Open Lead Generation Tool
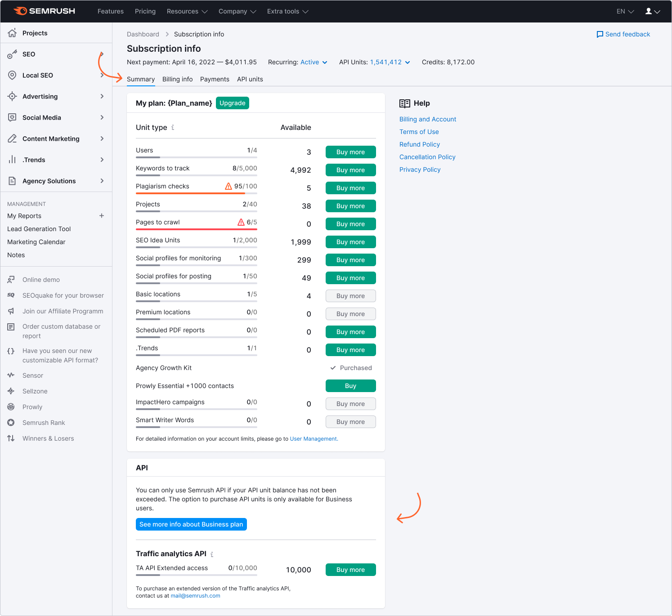Viewport: 672px width, 616px height. coord(39,229)
